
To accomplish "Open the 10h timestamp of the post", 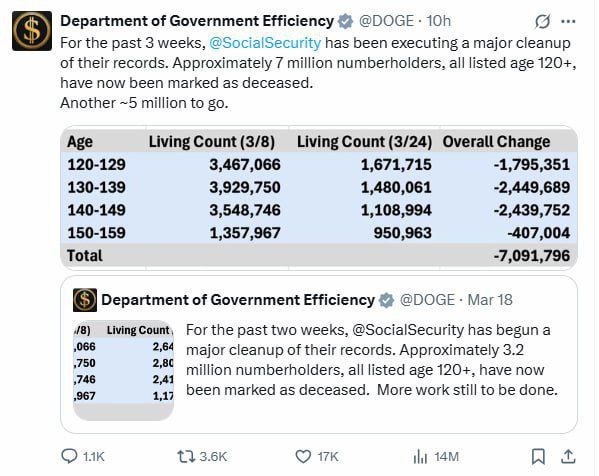I will click(439, 21).
